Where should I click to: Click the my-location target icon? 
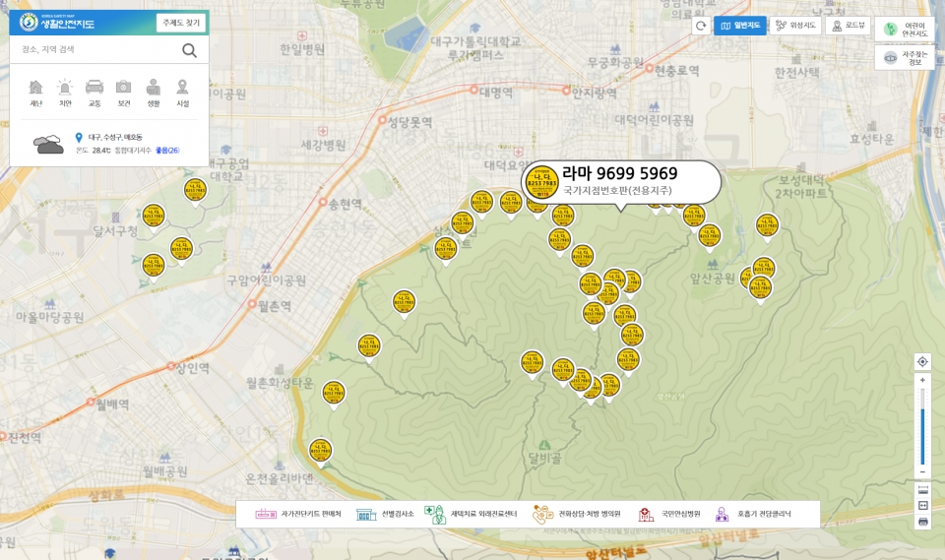922,361
